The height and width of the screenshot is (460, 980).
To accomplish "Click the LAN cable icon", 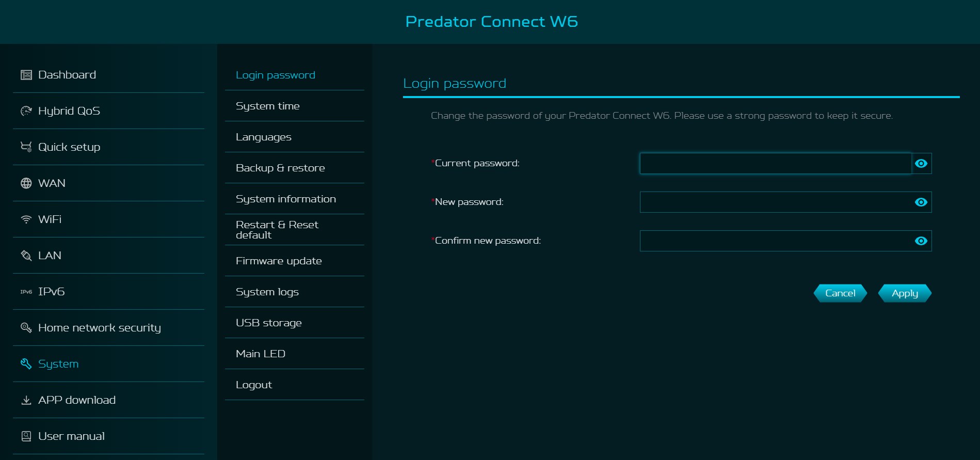I will tap(26, 256).
